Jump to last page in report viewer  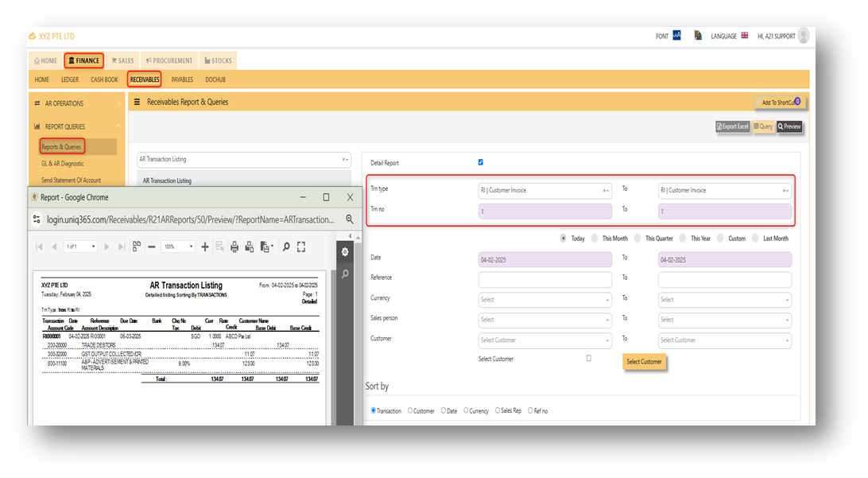click(x=122, y=247)
